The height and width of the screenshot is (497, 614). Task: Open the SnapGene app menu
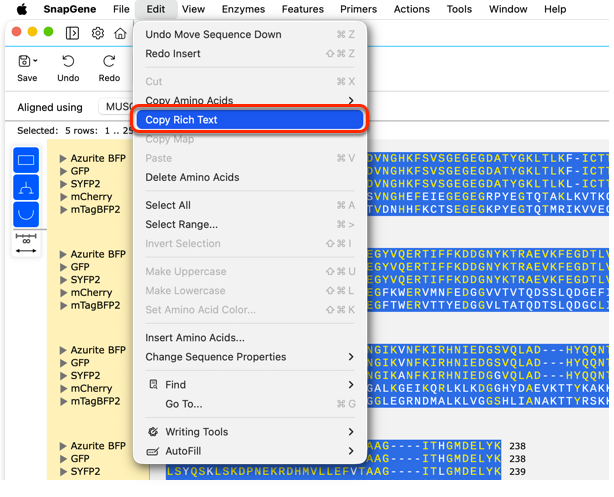click(70, 9)
